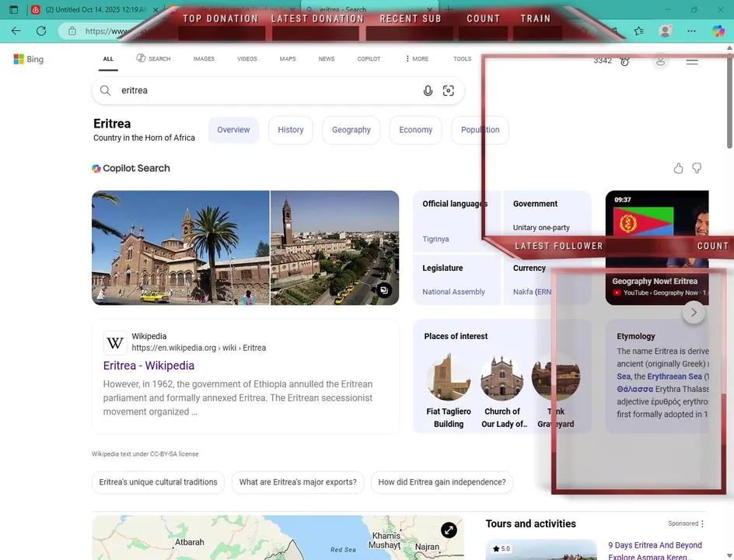Switch to the MAPS tab

[288, 59]
